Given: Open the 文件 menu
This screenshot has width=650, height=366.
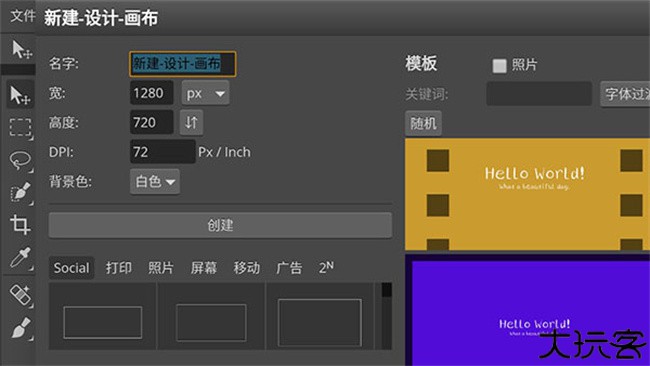Looking at the screenshot, I should click(x=22, y=16).
